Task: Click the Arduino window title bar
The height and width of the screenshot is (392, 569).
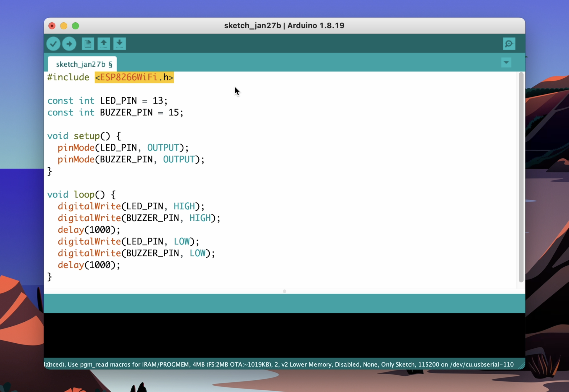Action: pos(284,25)
